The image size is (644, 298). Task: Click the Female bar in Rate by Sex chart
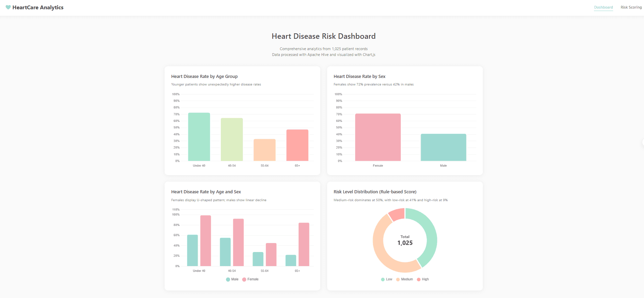[x=378, y=137]
